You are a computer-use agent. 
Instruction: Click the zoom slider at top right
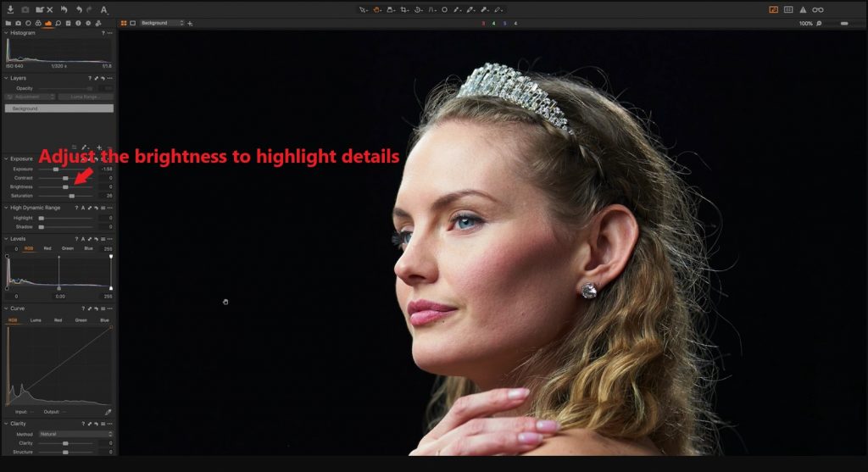(844, 23)
